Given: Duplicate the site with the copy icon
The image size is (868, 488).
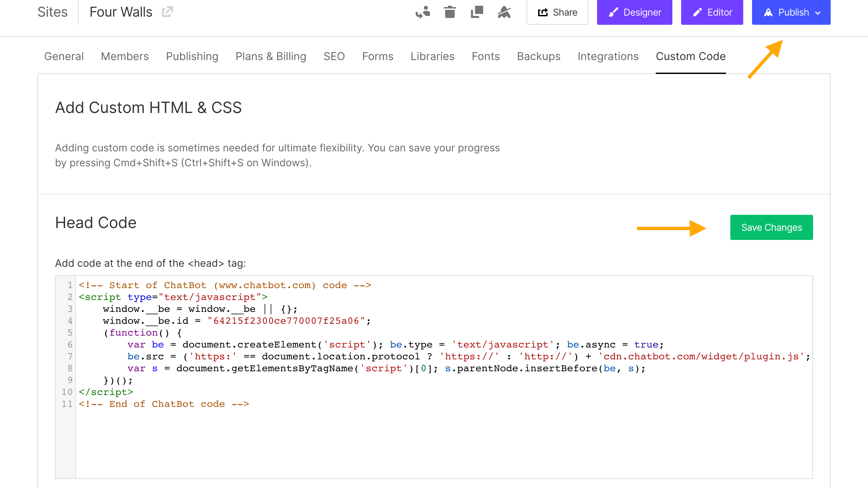Looking at the screenshot, I should pos(477,12).
